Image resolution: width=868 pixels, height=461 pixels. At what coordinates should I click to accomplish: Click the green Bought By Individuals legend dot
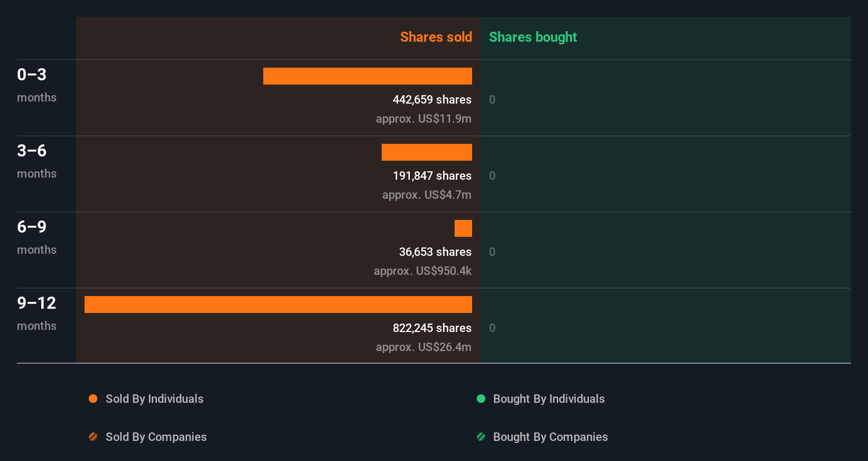pos(481,399)
